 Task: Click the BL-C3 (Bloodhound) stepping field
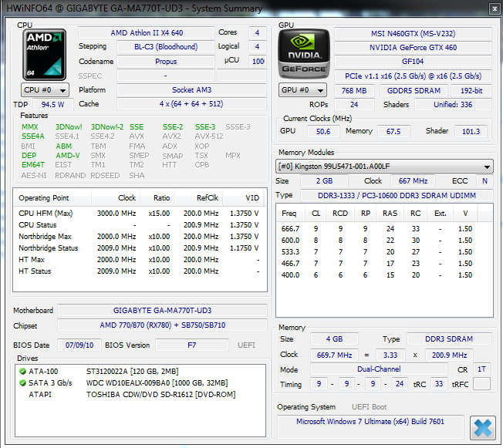(x=166, y=47)
